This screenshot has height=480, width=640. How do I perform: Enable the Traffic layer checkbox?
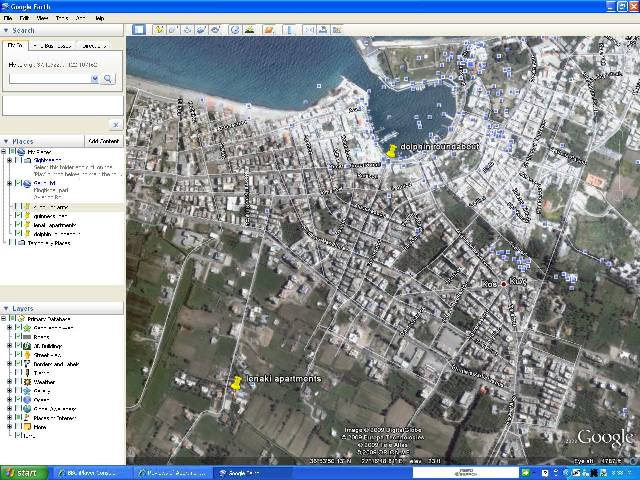[18, 373]
